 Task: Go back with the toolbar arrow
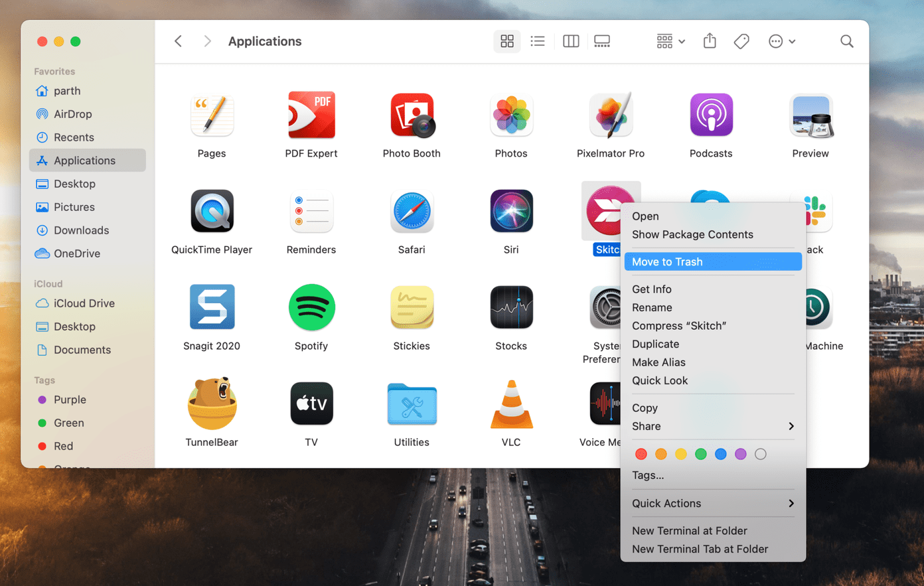click(x=178, y=41)
